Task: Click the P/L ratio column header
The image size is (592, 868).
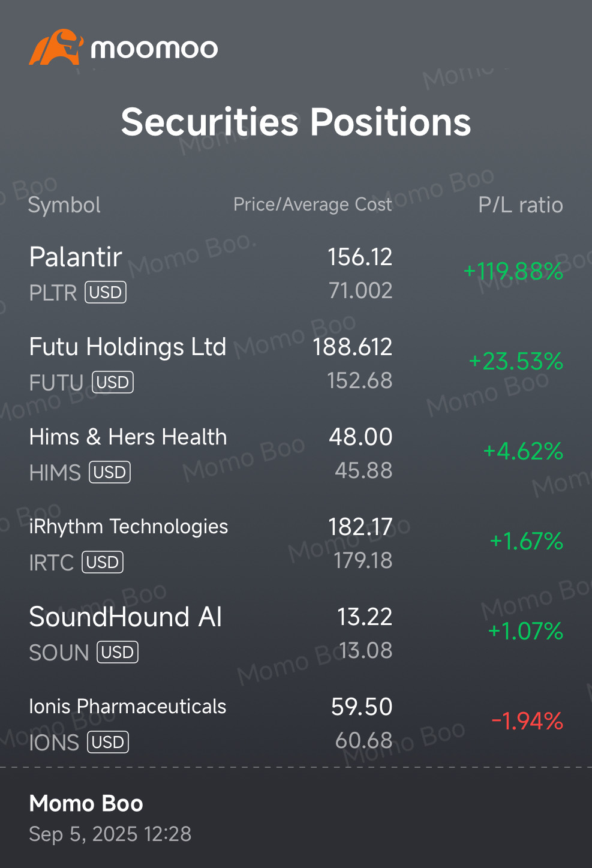Action: pos(521,205)
